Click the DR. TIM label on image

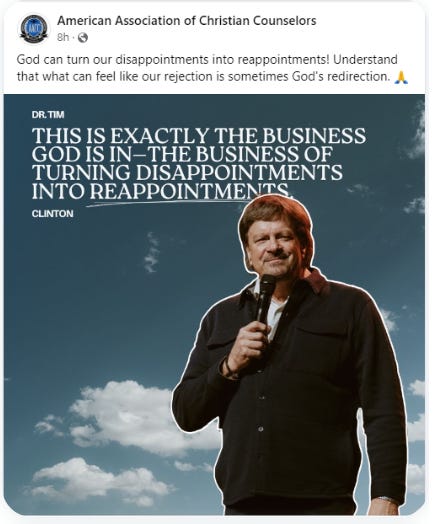click(48, 115)
